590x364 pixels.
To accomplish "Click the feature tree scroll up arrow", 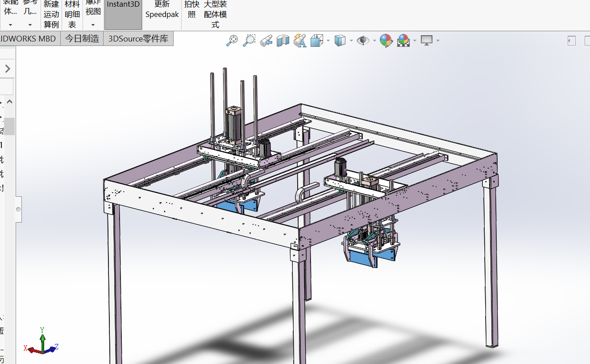I will coord(9,102).
